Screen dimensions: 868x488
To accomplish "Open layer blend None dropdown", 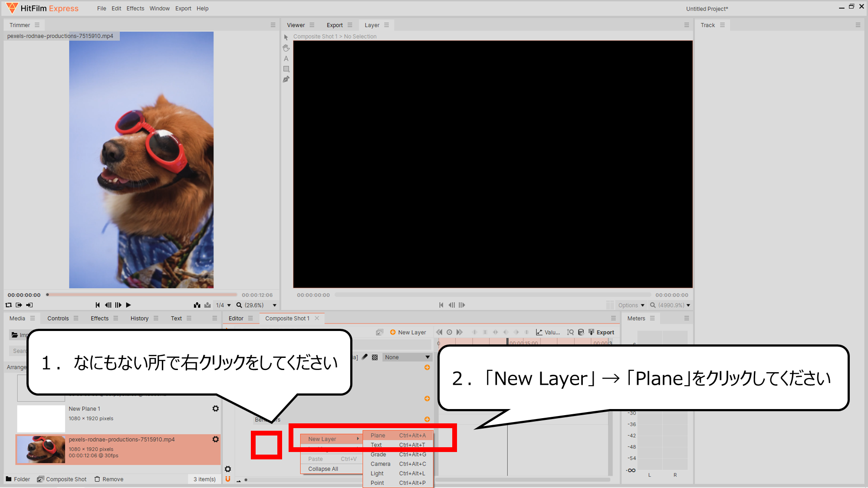I will [407, 357].
